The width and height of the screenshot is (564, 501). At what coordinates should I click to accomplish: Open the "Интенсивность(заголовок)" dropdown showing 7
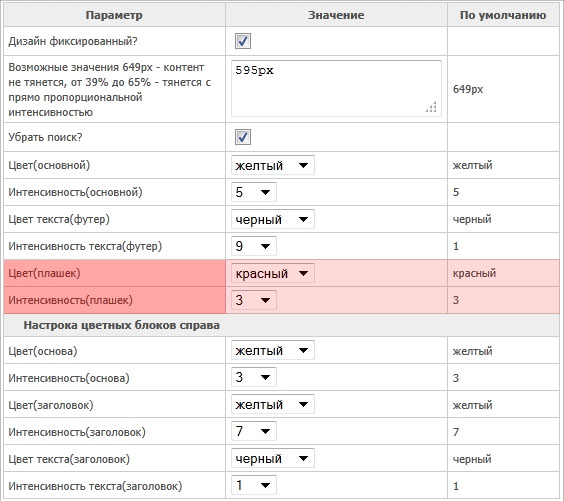[x=254, y=431]
